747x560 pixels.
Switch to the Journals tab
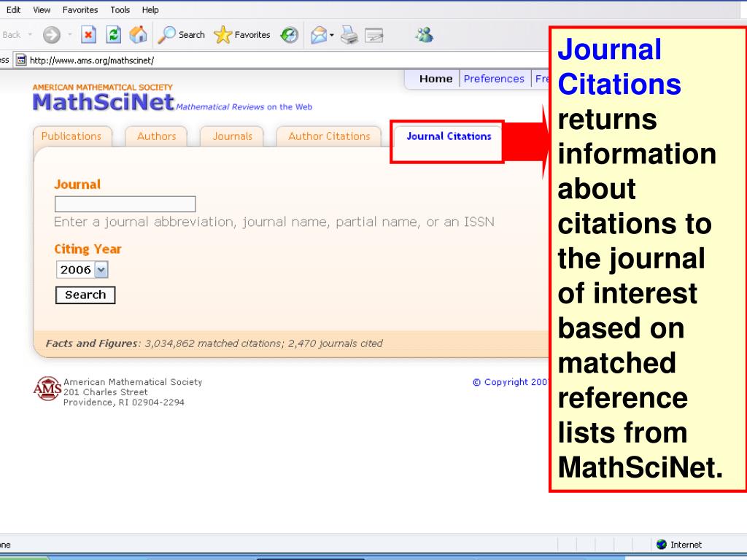(x=232, y=136)
